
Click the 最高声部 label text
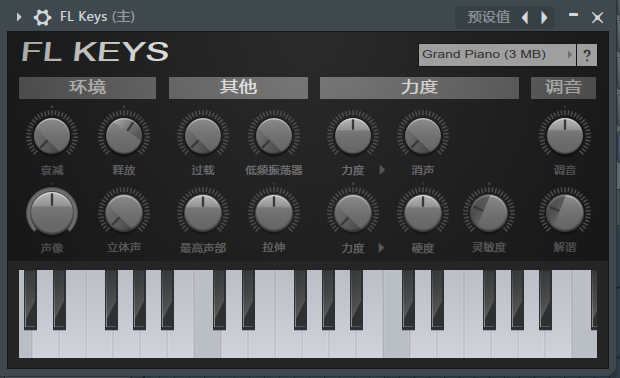(203, 248)
